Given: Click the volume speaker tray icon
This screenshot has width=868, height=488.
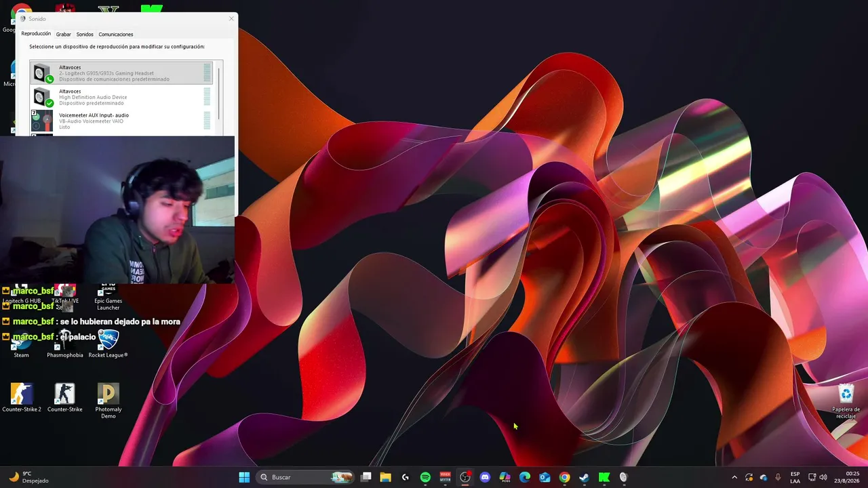Looking at the screenshot, I should click(x=823, y=477).
